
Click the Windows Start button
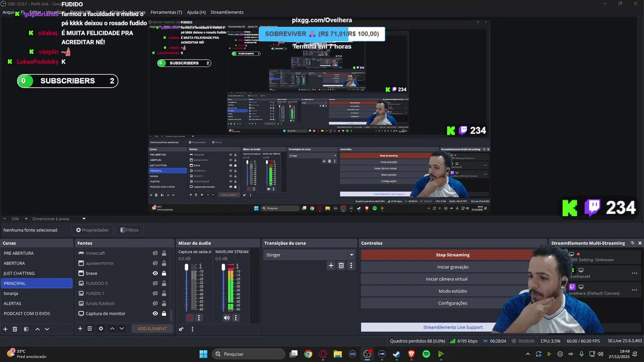coord(203,354)
